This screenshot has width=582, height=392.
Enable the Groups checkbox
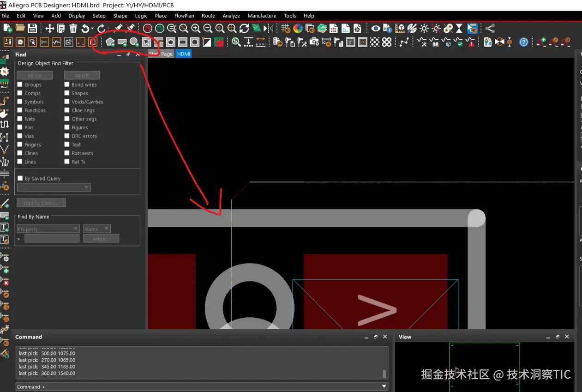pos(20,84)
